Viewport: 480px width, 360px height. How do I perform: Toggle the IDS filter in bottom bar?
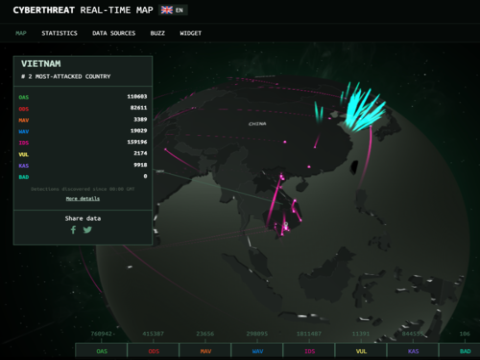coord(310,351)
